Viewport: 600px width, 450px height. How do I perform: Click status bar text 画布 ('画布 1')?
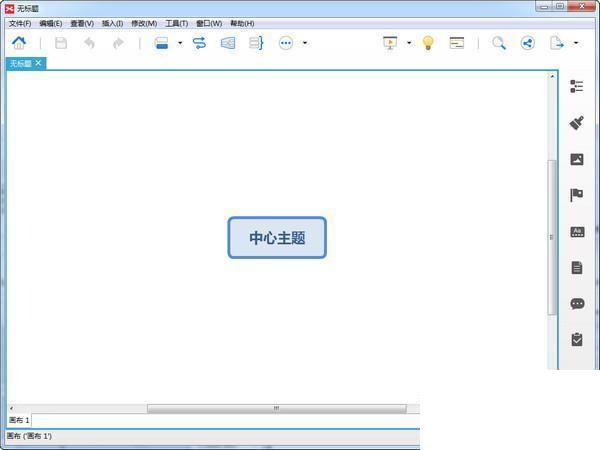pos(29,436)
